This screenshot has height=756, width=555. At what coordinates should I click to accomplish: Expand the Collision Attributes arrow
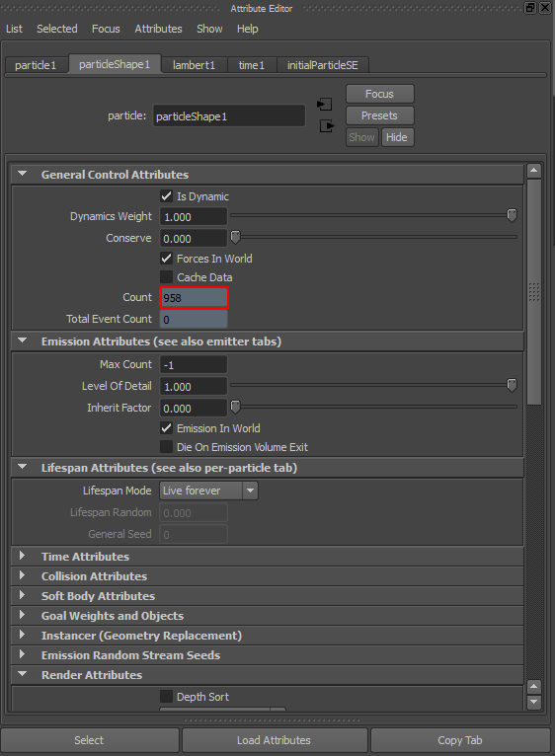[22, 575]
